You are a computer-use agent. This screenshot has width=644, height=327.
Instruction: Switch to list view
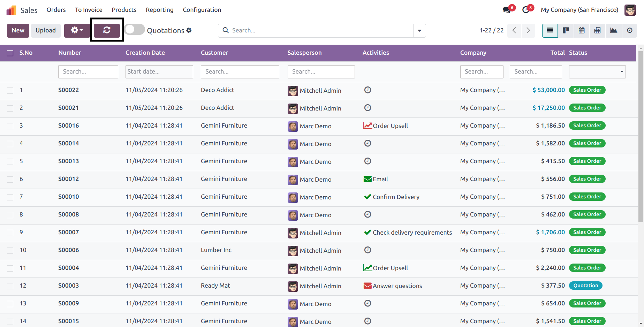[x=550, y=30]
